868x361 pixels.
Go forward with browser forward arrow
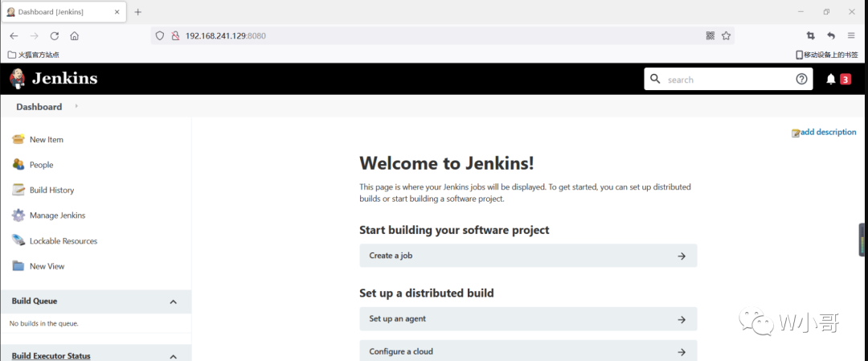35,36
